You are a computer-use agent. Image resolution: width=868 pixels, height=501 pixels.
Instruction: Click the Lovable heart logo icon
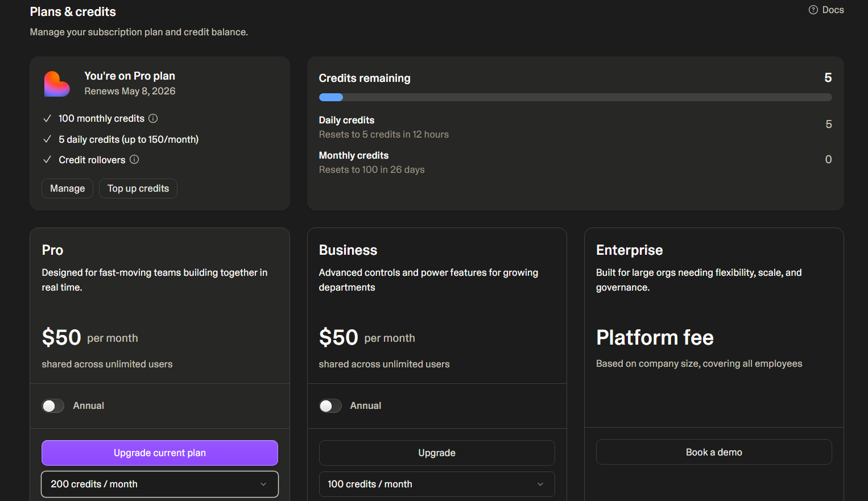(x=57, y=84)
